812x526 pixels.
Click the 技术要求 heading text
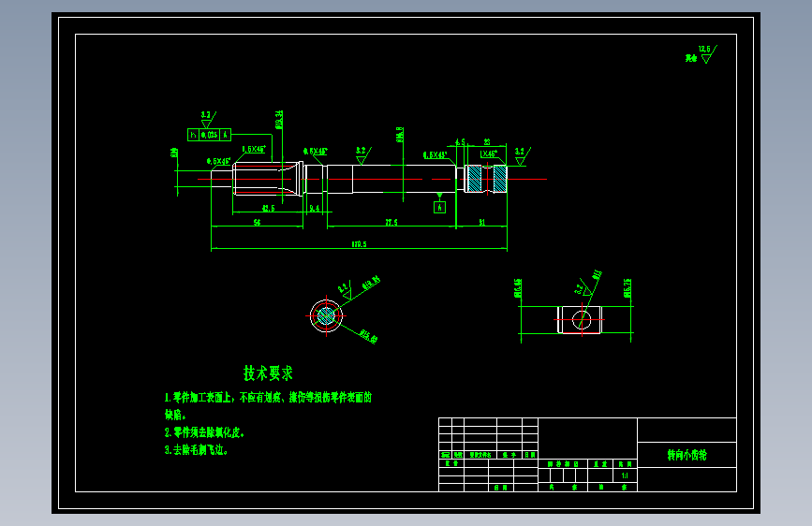(268, 373)
